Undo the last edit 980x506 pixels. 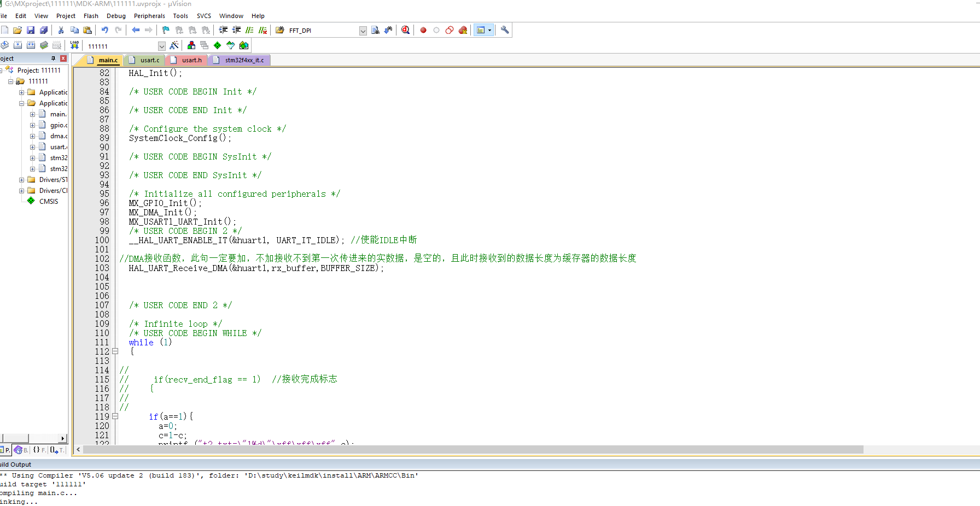coord(104,30)
